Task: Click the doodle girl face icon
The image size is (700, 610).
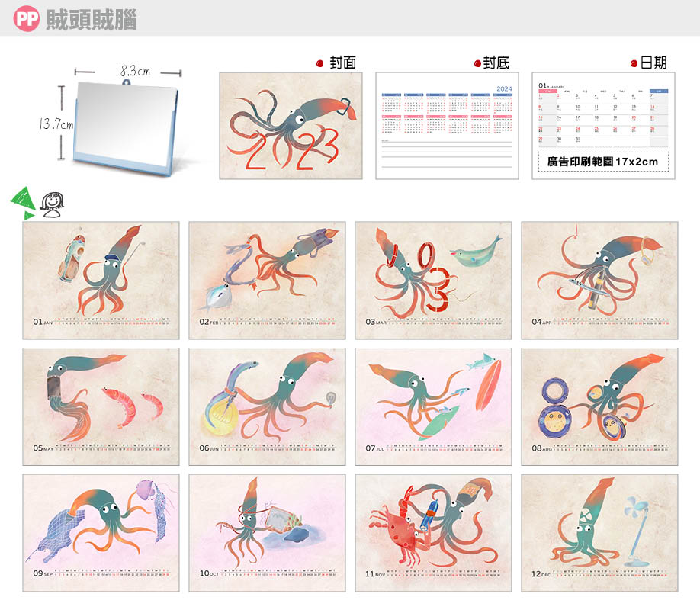Action: [51, 204]
